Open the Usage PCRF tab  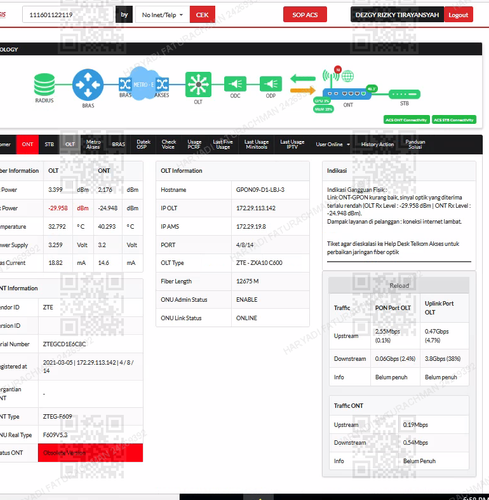(x=194, y=144)
